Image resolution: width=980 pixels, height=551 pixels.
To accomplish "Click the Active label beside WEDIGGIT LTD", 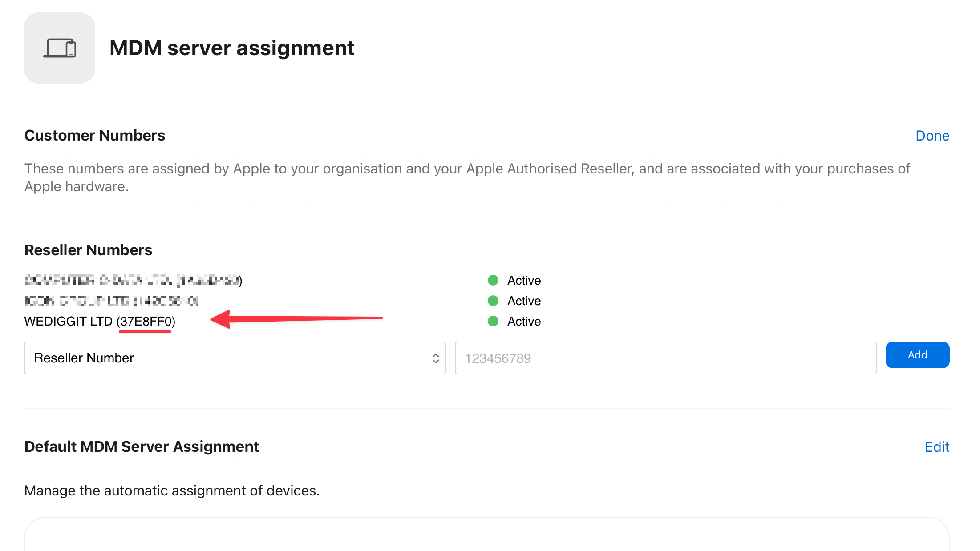I will point(524,322).
